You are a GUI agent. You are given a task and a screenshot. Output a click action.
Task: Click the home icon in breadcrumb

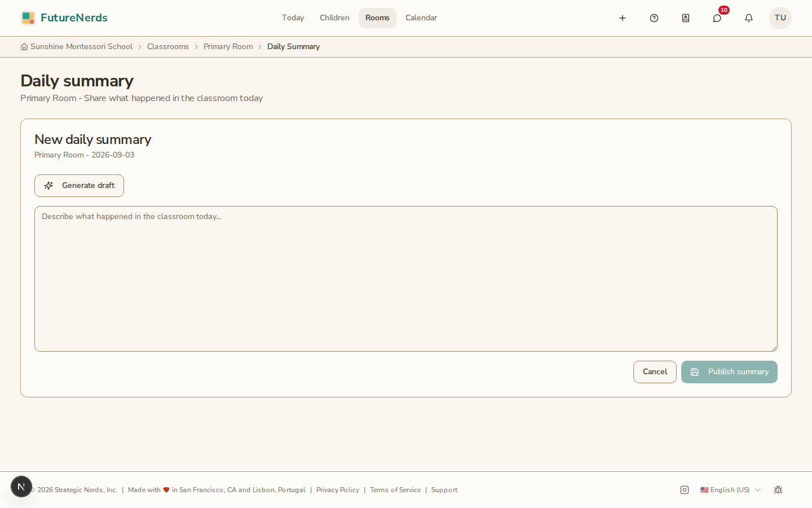24,47
